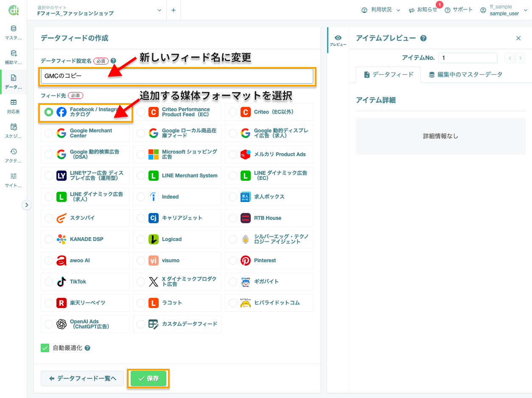Select Google Merchant Center option

(85, 133)
